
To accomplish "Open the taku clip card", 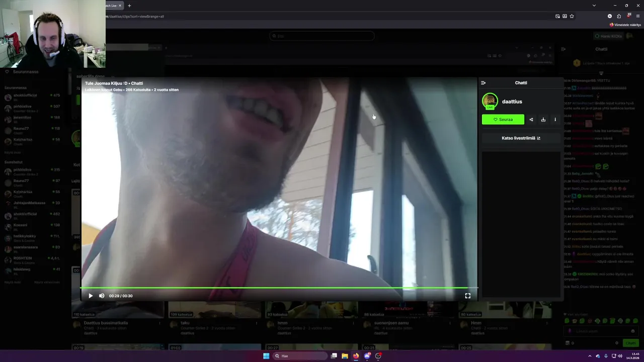I will [215, 319].
